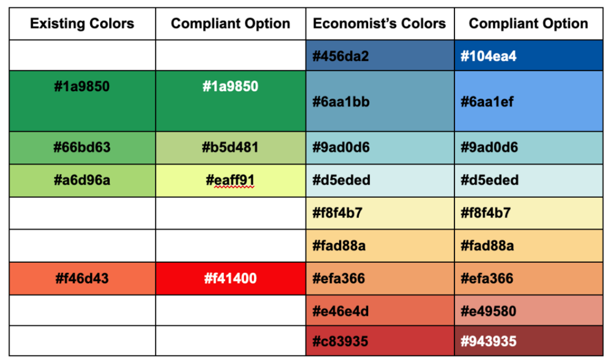This screenshot has height=364, width=610.
Task: Select the Economist's Colors header cell
Action: (x=379, y=24)
